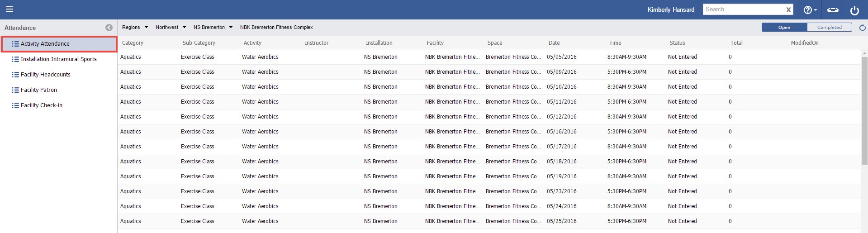This screenshot has width=868, height=233.
Task: Expand the NS Bremerton dropdown
Action: pyautogui.click(x=231, y=28)
